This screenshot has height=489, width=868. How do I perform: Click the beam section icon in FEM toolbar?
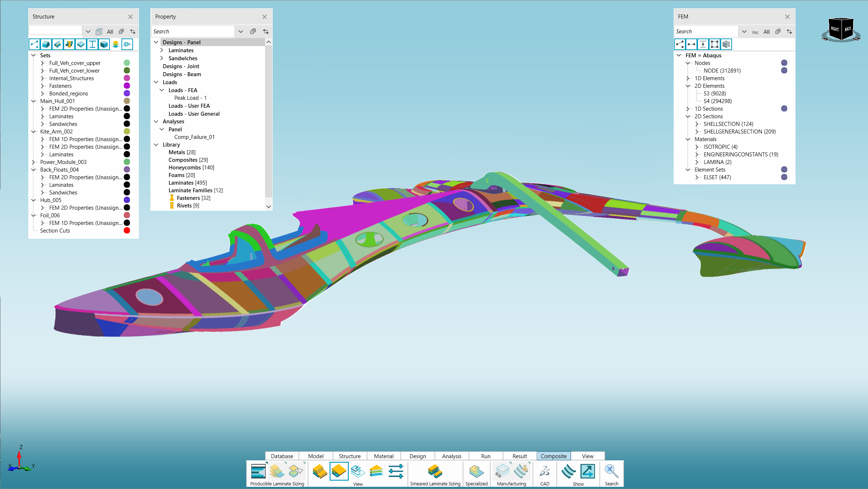(703, 44)
